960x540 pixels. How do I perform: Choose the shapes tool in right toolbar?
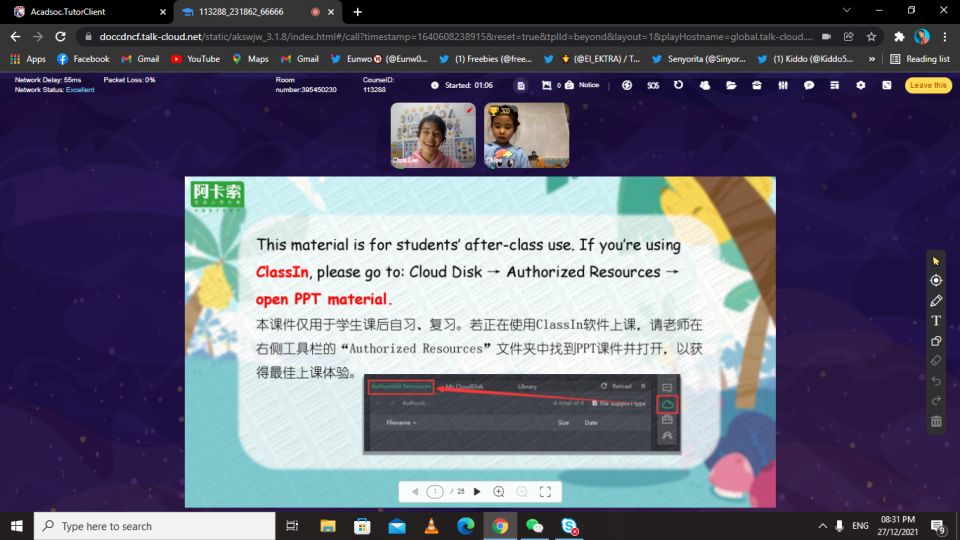click(x=936, y=341)
